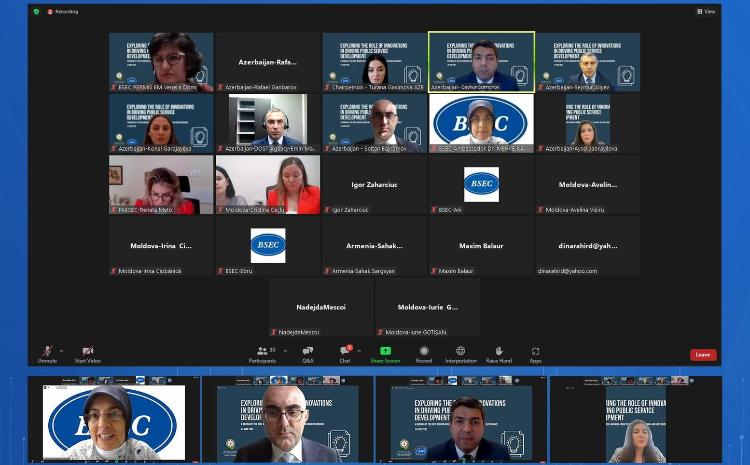
Task: Expand the caret next to Chat
Action: pos(359,351)
